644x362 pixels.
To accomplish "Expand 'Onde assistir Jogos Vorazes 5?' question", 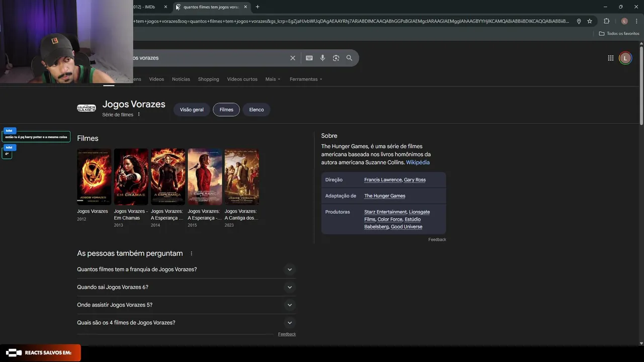I will point(186,305).
